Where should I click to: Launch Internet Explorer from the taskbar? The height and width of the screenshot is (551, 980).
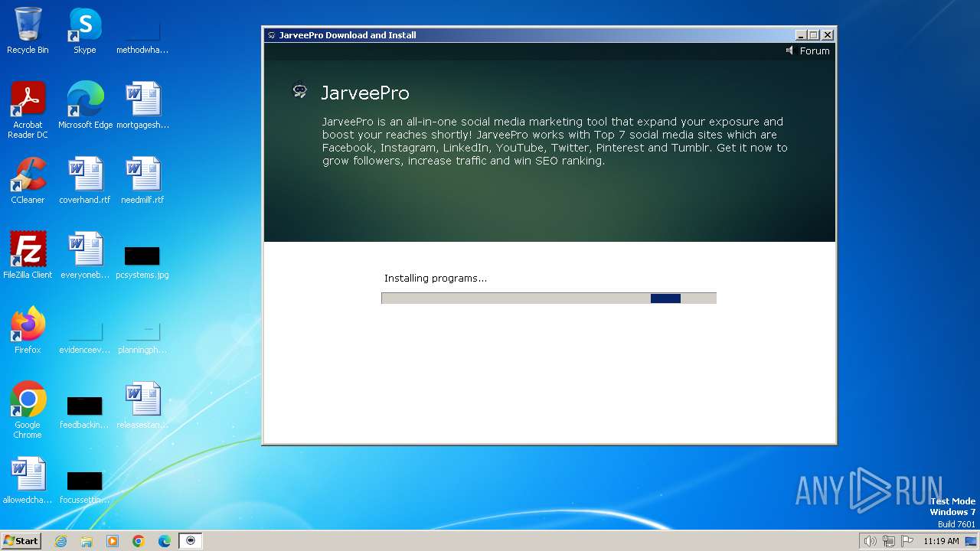(60, 541)
